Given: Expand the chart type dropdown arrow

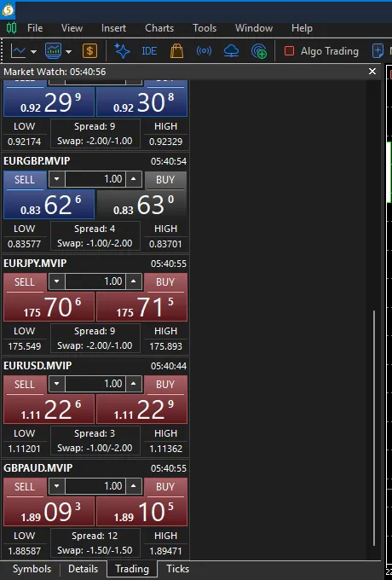Looking at the screenshot, I should click(x=33, y=51).
